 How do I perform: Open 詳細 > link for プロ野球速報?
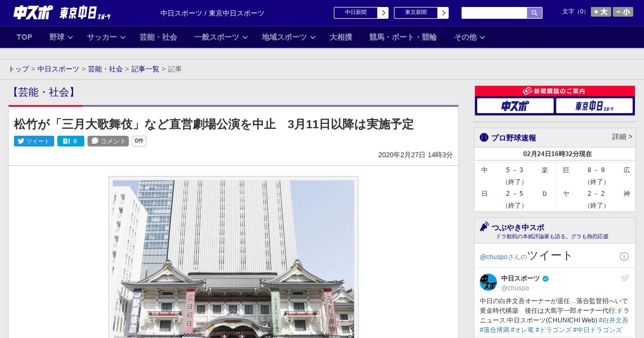click(x=622, y=137)
